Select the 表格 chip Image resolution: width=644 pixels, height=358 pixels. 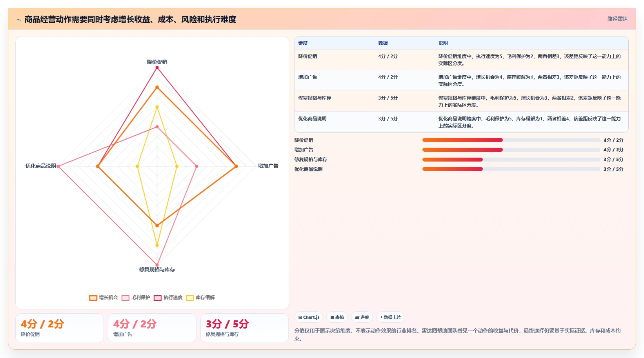(337, 317)
